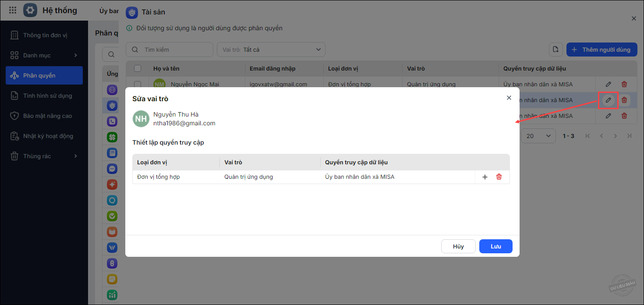Select the green checkmark app icon
644x305 pixels.
click(112, 216)
